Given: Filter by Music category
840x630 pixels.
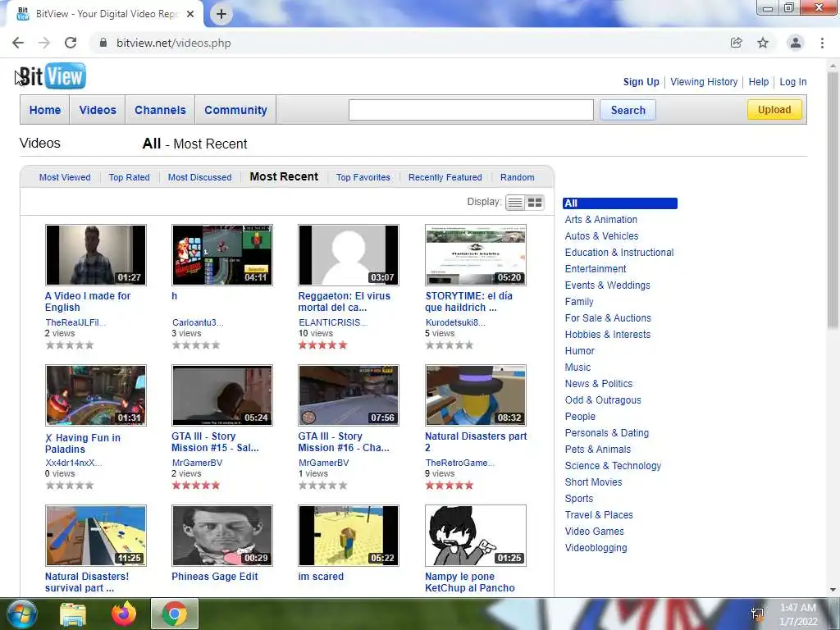Looking at the screenshot, I should coord(577,367).
